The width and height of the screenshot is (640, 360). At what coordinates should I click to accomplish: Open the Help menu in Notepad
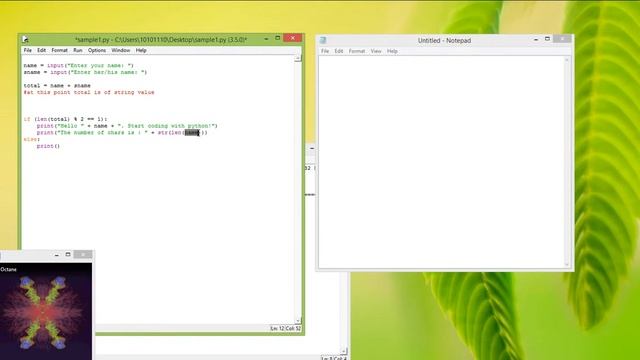pyautogui.click(x=392, y=51)
